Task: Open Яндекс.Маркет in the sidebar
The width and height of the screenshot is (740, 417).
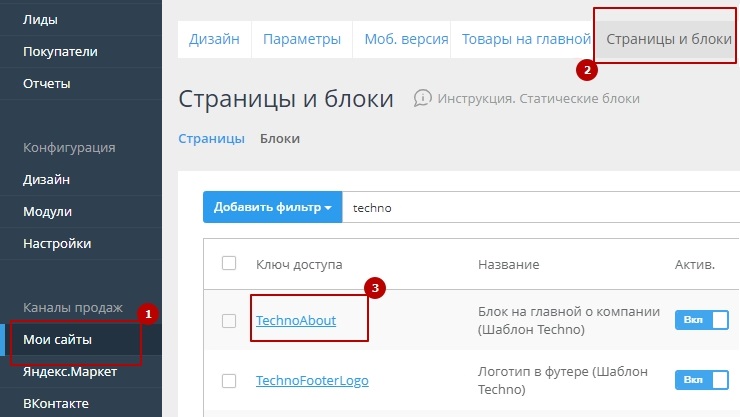Action: [69, 372]
